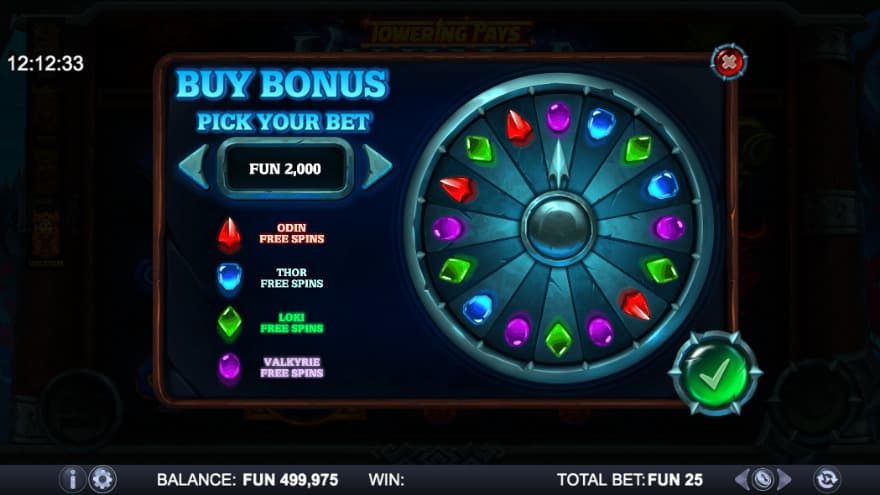Click the Odin Free Spins label

tap(292, 233)
